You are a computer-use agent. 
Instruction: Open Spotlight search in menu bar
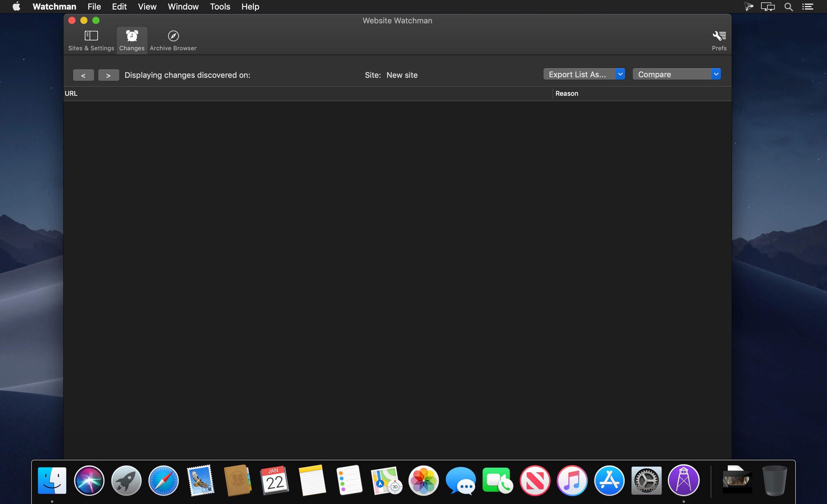point(788,7)
